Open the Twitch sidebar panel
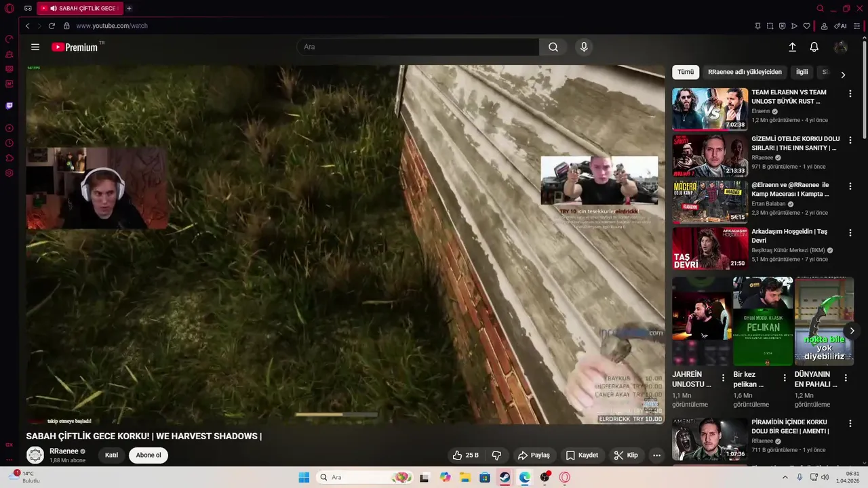The image size is (868, 488). pos(9,106)
